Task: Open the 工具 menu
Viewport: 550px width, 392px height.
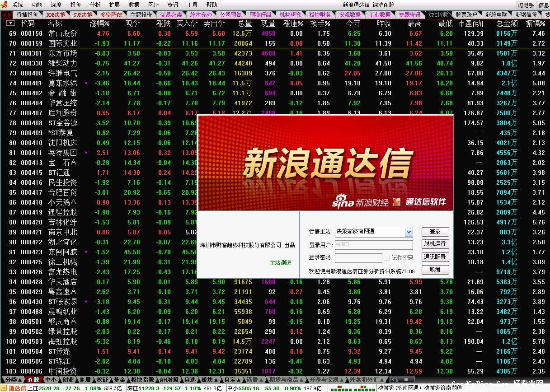Action: [x=192, y=5]
